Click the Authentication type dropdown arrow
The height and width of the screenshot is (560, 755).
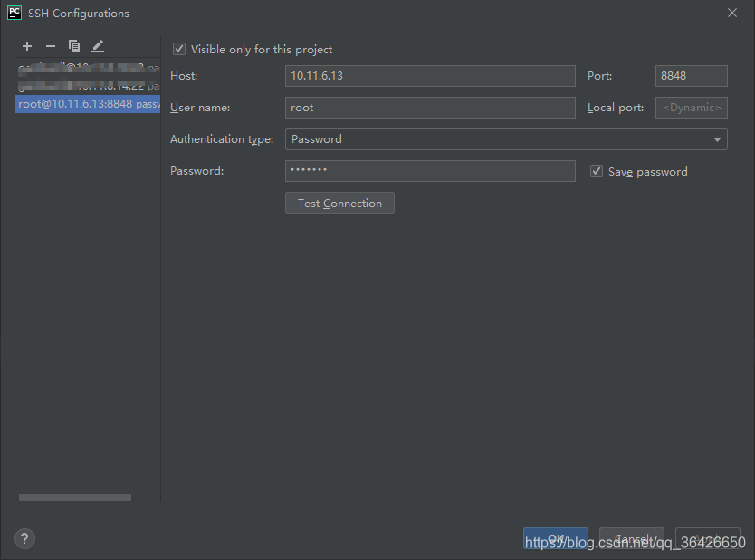[x=717, y=139]
